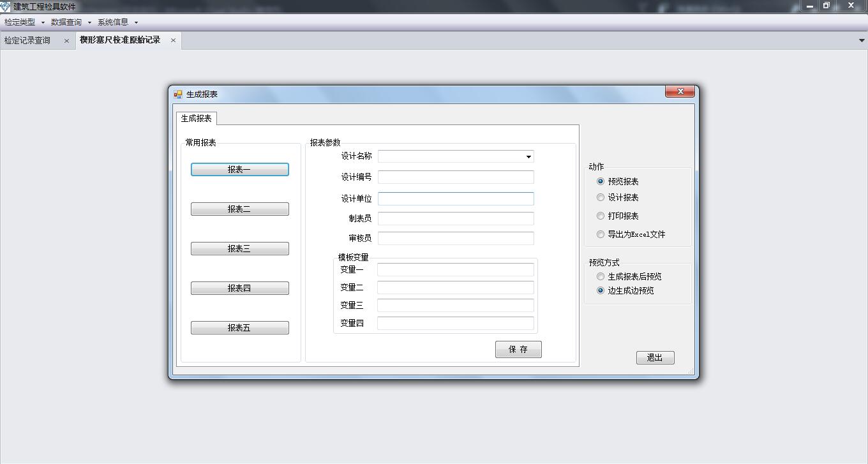Select 导出为Excel文件 radio button
Image resolution: width=868 pixels, height=464 pixels.
coord(601,234)
